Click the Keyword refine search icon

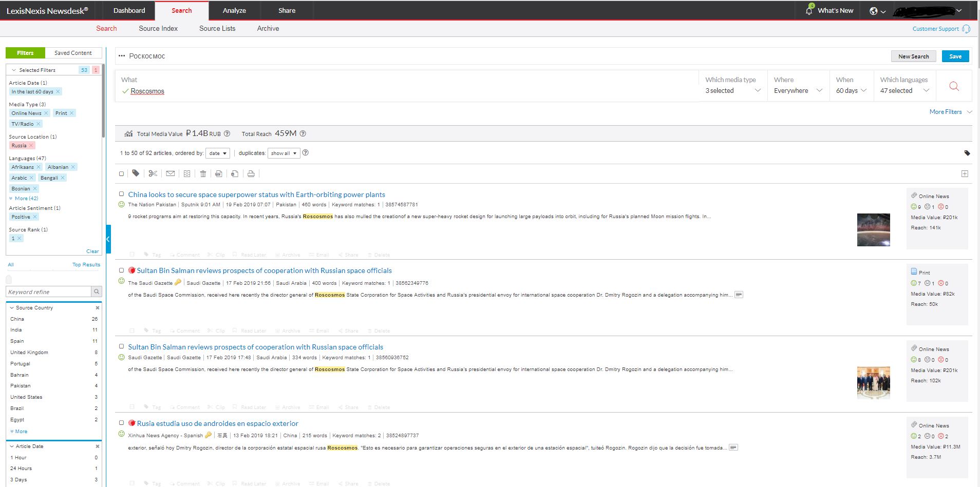(x=97, y=292)
